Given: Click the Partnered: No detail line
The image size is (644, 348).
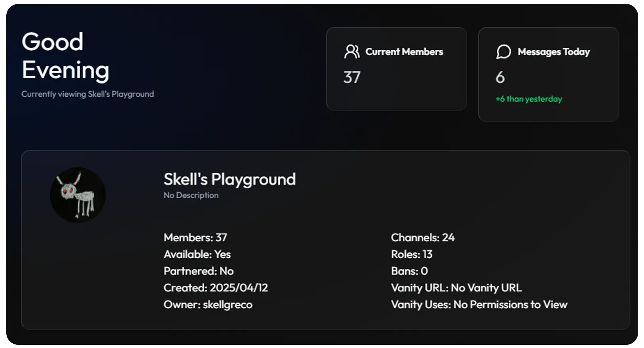Looking at the screenshot, I should pyautogui.click(x=198, y=271).
